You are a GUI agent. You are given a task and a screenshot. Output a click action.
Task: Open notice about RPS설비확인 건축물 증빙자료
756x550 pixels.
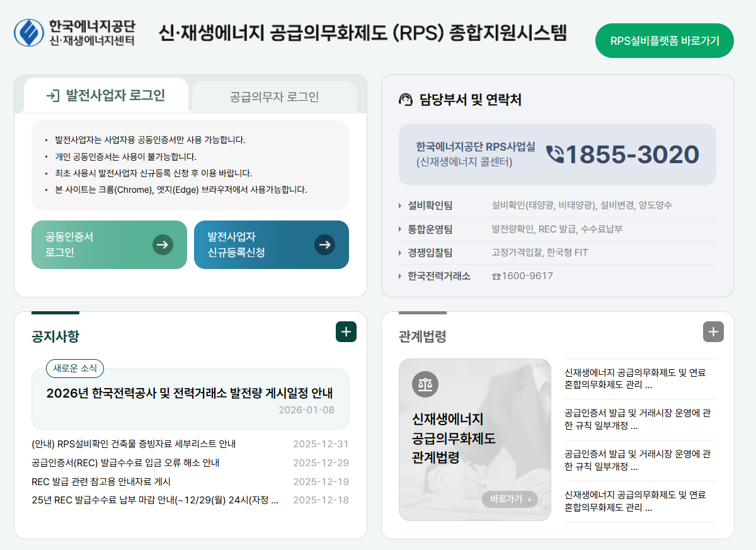134,444
